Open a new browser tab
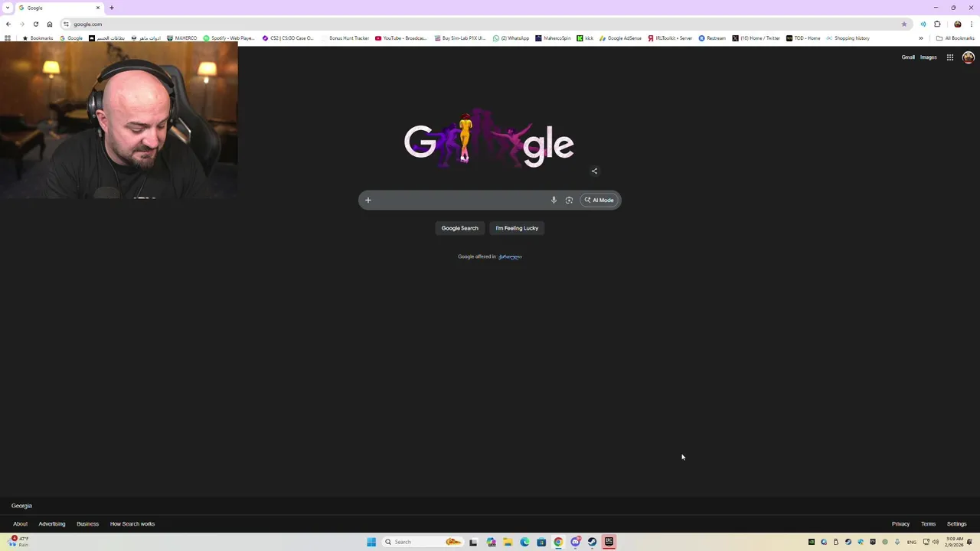980x551 pixels. click(x=111, y=8)
